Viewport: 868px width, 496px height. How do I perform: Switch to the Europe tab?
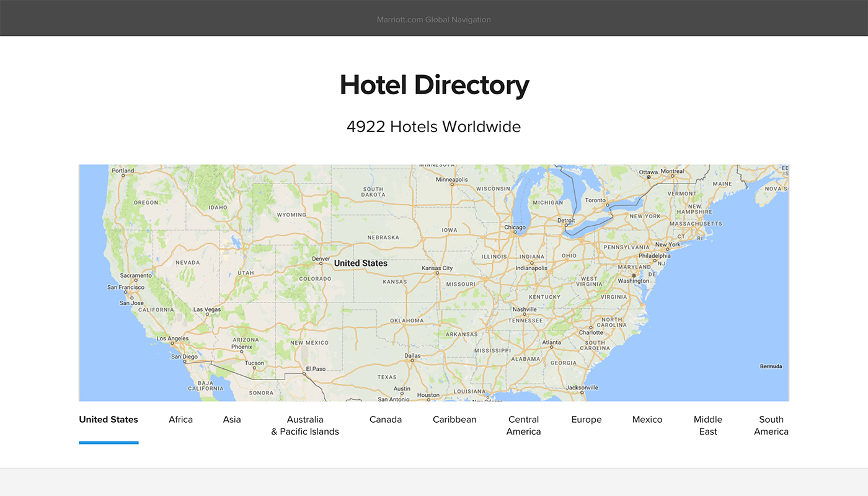(587, 420)
